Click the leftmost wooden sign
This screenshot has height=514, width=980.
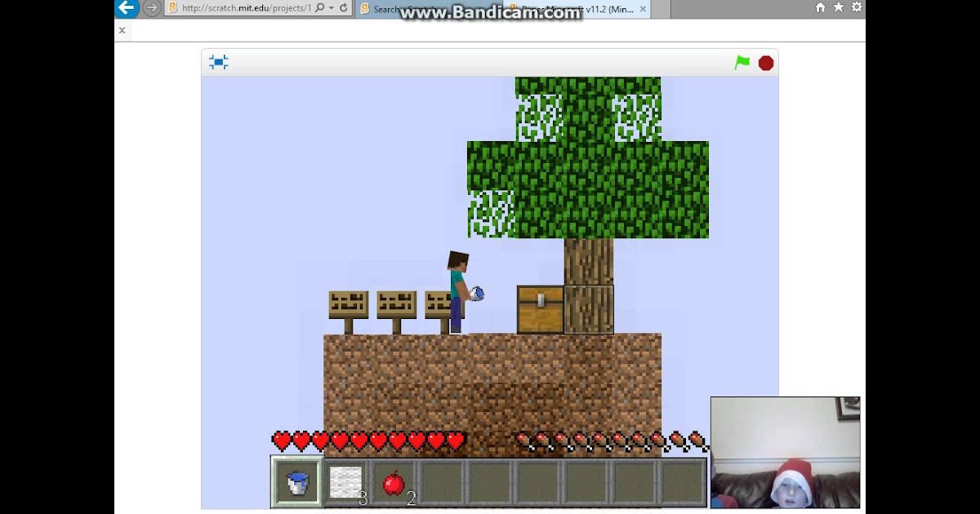[x=348, y=311]
